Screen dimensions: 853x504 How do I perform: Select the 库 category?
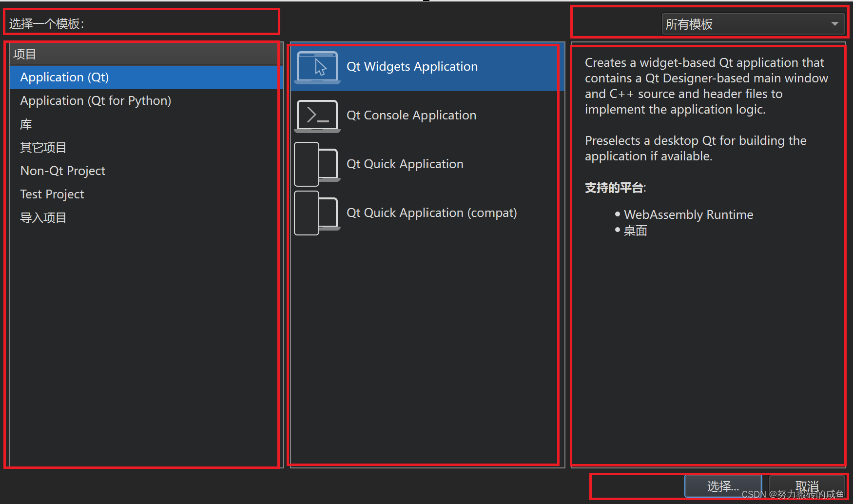(x=146, y=124)
